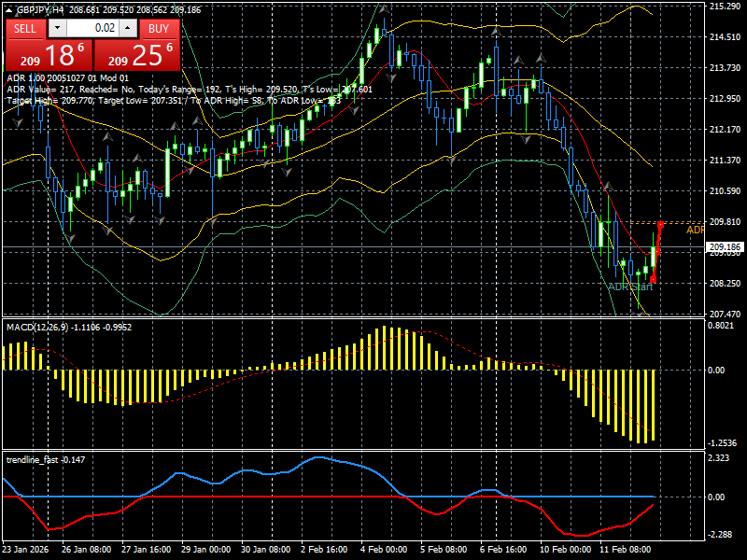This screenshot has width=747, height=560.
Task: Click the 2.323 trendline scale value
Action: [718, 458]
